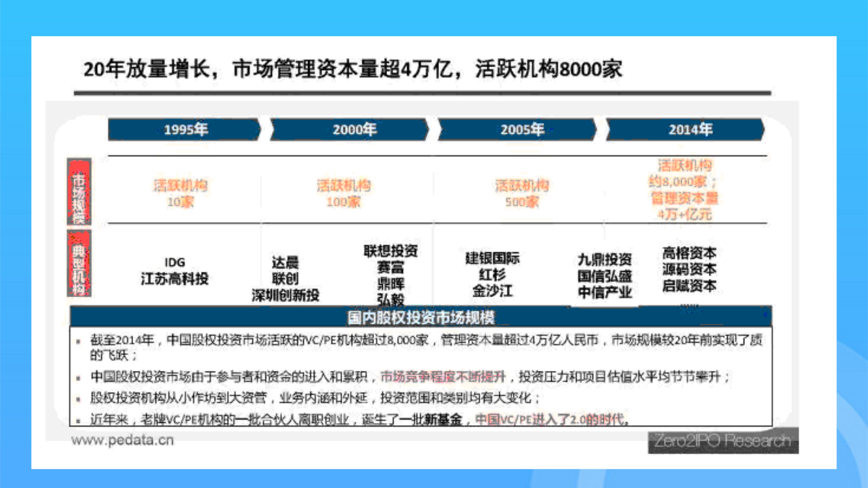Click the 1995年 timeline arrow banner
Screen dimensions: 868x488
[x=184, y=130]
